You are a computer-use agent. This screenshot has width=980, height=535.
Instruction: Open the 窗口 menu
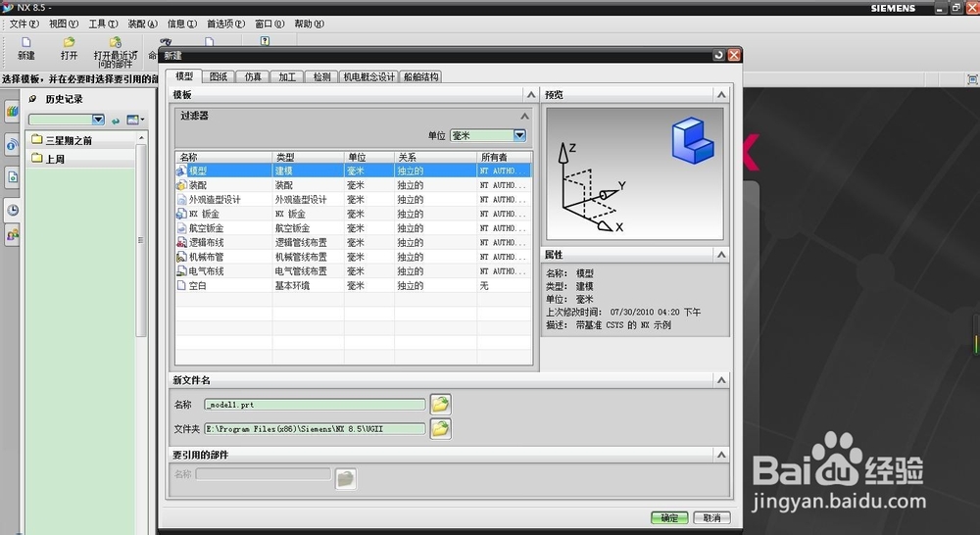[x=269, y=24]
